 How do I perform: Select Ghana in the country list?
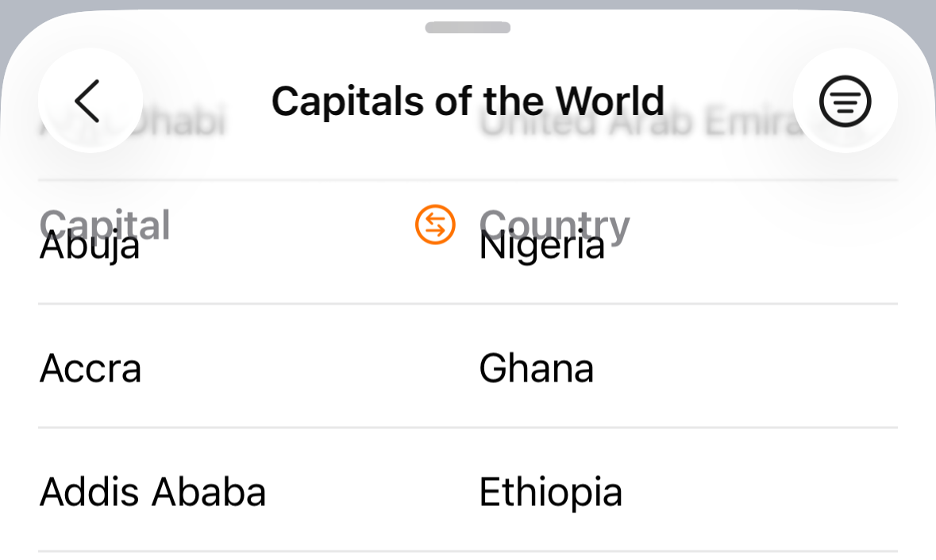(x=536, y=369)
